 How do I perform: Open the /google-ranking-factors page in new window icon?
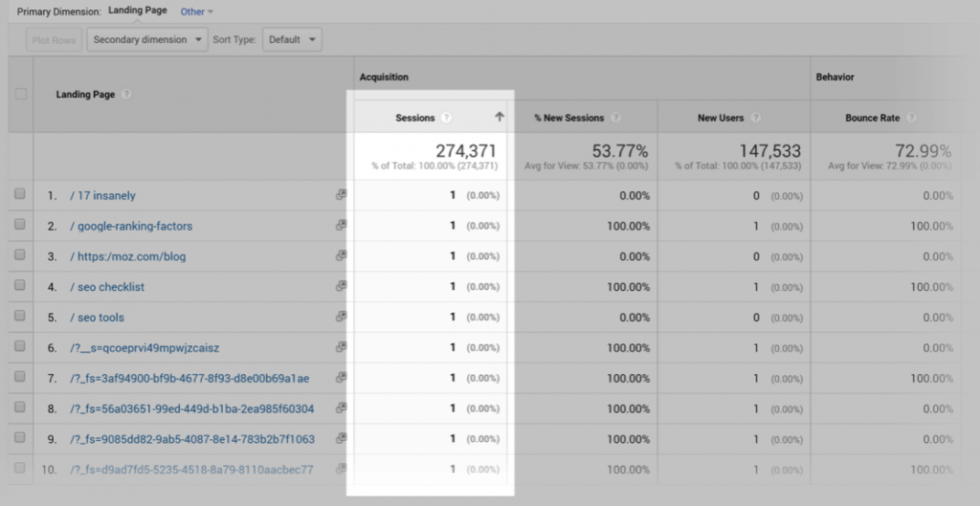[341, 226]
